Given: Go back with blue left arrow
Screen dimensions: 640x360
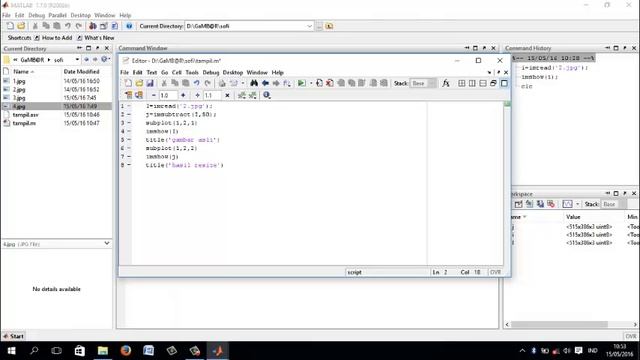Looking at the screenshot, I should coord(265,83).
